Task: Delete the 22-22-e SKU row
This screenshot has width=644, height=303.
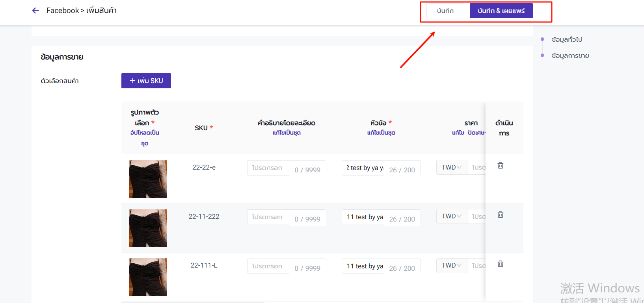Action: tap(500, 166)
